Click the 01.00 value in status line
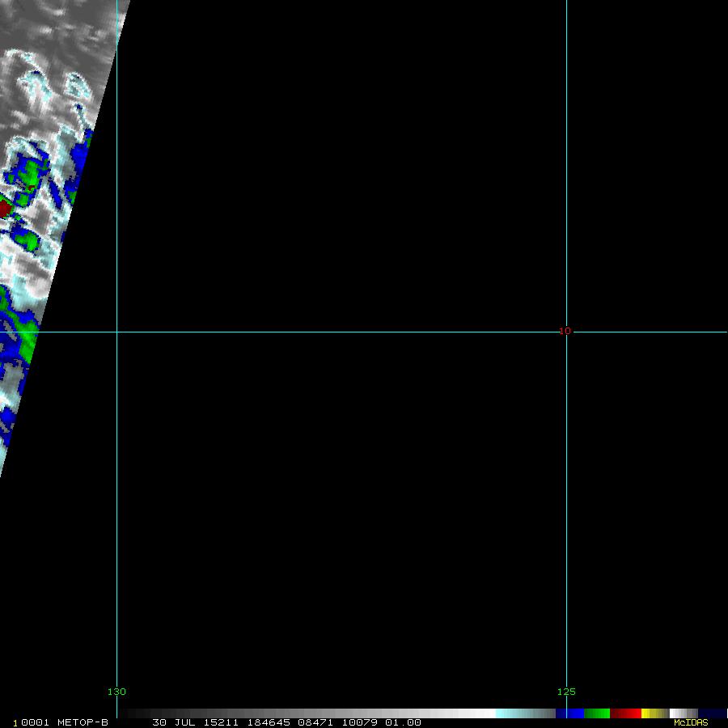The height and width of the screenshot is (728, 728). coord(403,722)
